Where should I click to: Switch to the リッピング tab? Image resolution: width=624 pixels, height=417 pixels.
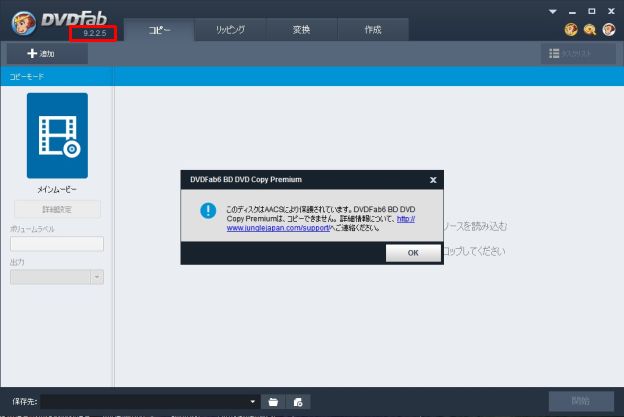(230, 30)
